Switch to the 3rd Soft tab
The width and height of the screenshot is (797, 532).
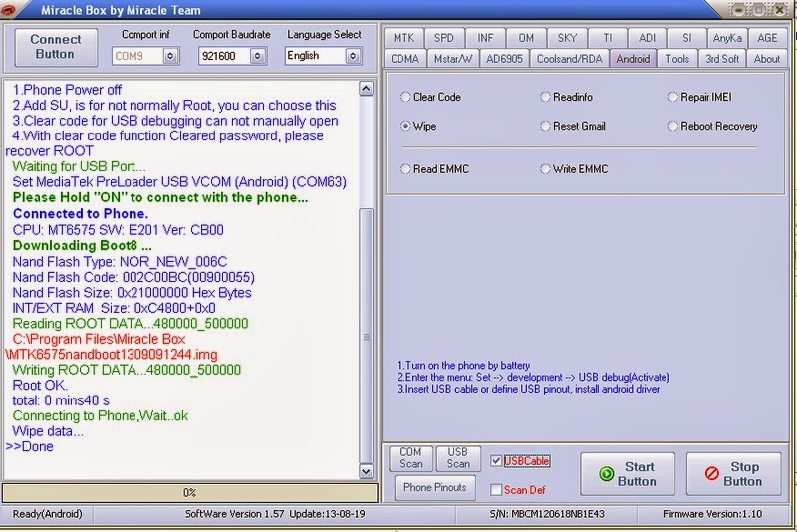point(722,59)
